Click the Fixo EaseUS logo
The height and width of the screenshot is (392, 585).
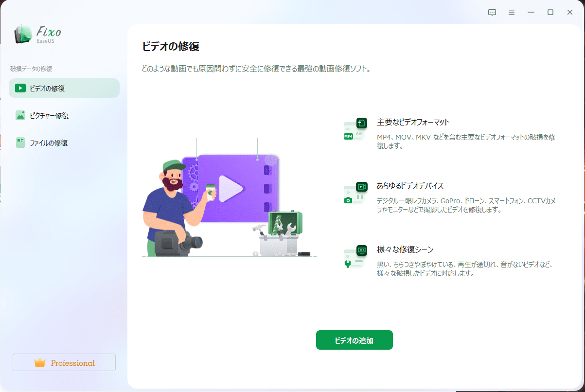click(38, 35)
